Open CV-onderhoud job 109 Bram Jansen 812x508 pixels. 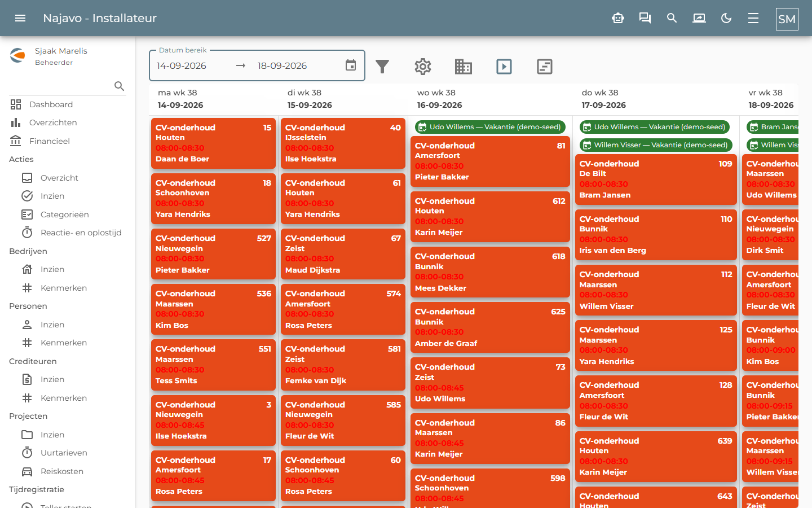pyautogui.click(x=656, y=179)
